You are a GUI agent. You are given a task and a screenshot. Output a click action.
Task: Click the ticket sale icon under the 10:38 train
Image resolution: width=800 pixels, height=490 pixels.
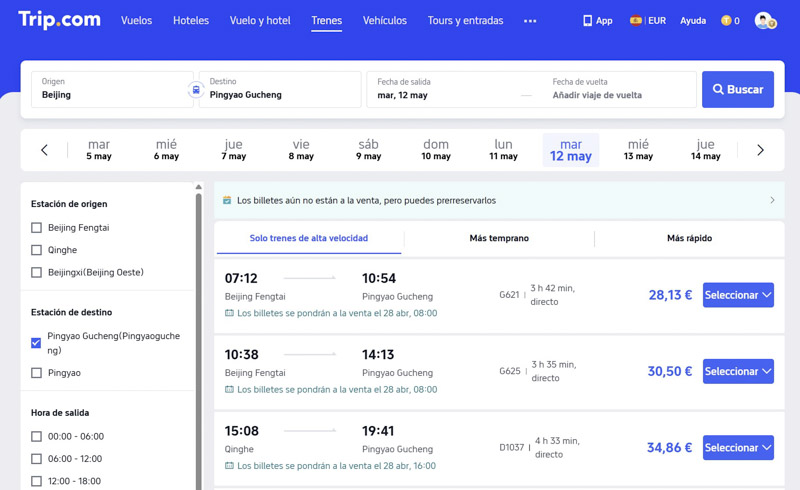coord(230,389)
